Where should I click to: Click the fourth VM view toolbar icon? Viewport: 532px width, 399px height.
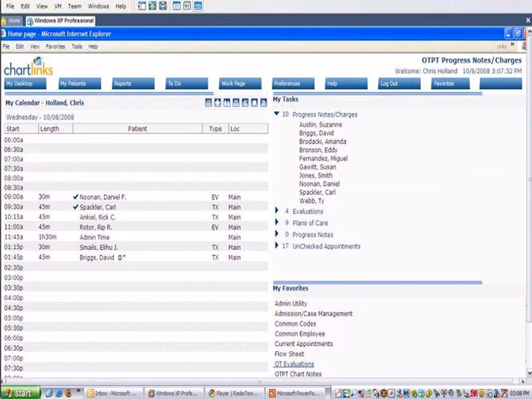click(x=176, y=6)
